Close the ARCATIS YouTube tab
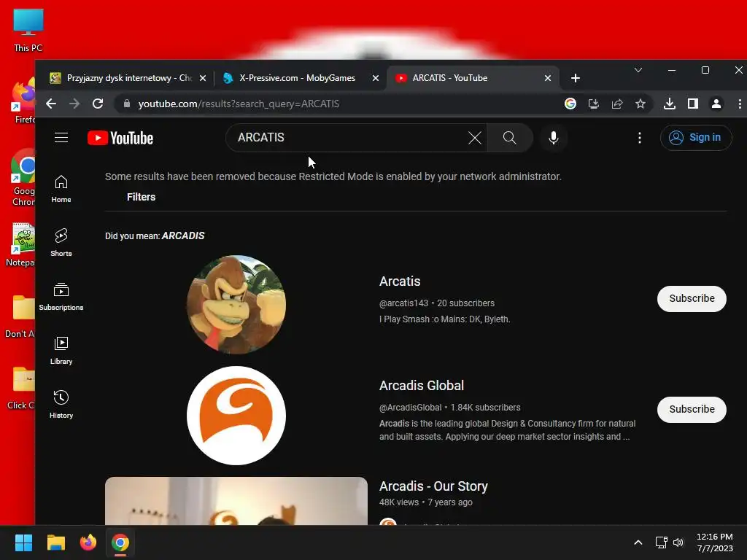Screen dimensions: 747x560 pyautogui.click(x=548, y=78)
